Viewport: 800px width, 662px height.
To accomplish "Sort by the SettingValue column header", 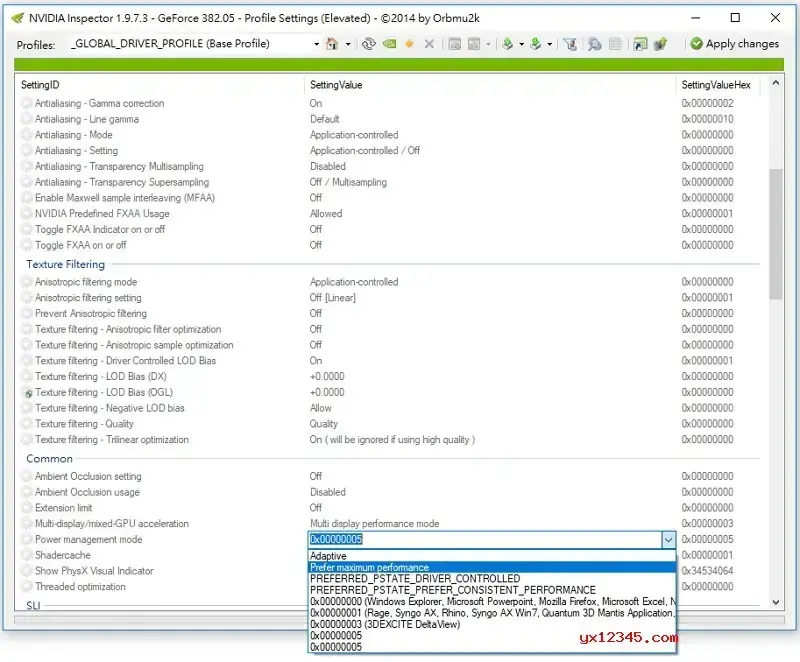I will (x=490, y=85).
